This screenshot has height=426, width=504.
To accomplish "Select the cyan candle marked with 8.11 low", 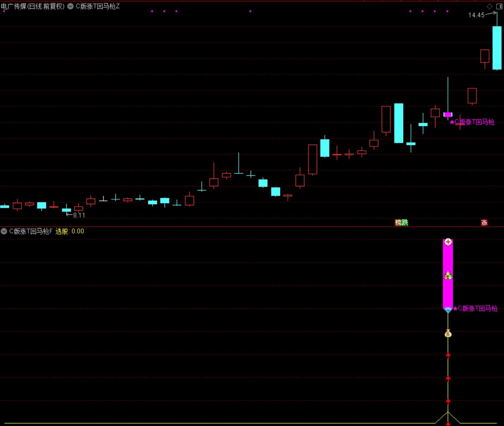I will tap(67, 210).
